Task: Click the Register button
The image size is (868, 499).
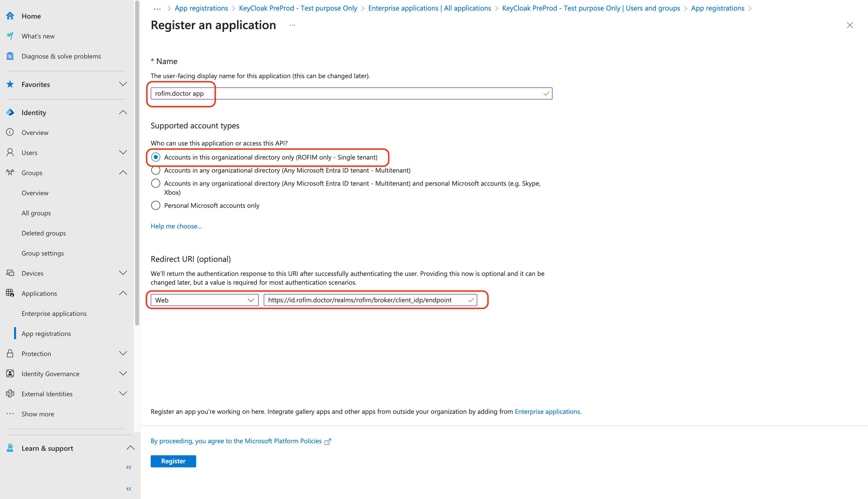Action: tap(173, 461)
